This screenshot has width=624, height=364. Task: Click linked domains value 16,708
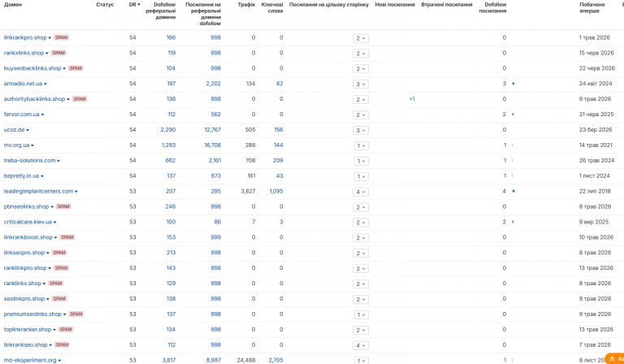(213, 145)
